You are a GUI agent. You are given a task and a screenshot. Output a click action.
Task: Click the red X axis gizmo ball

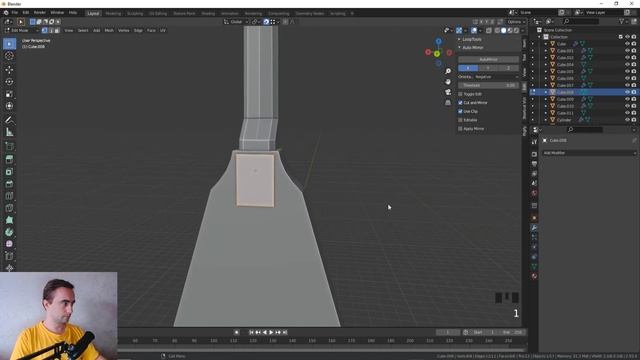click(428, 52)
